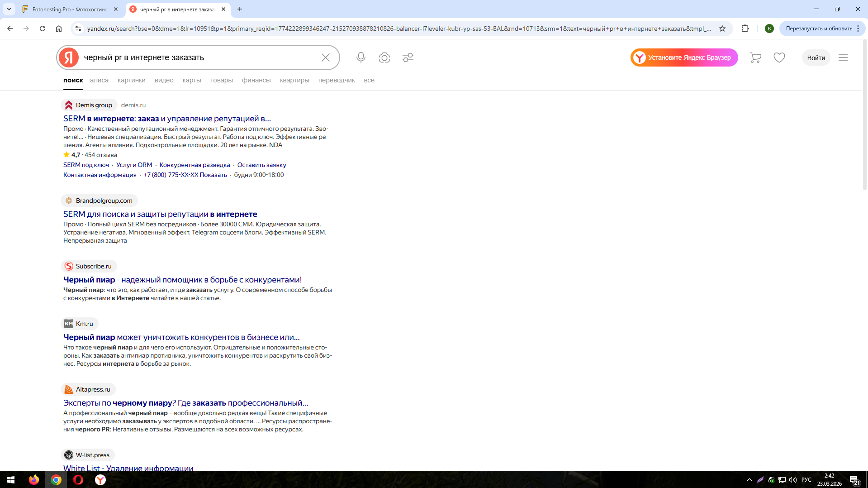This screenshot has width=868, height=488.
Task: Click the Demis group site badge
Action: (89, 105)
